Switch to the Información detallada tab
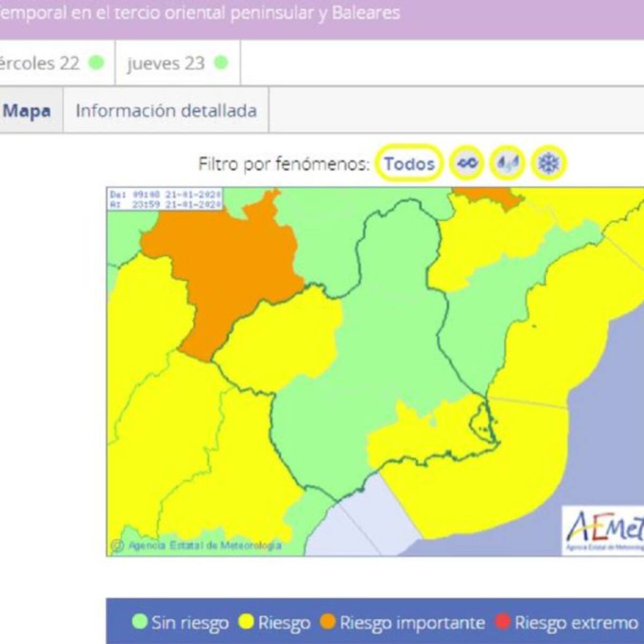The image size is (644, 644). coord(167,111)
